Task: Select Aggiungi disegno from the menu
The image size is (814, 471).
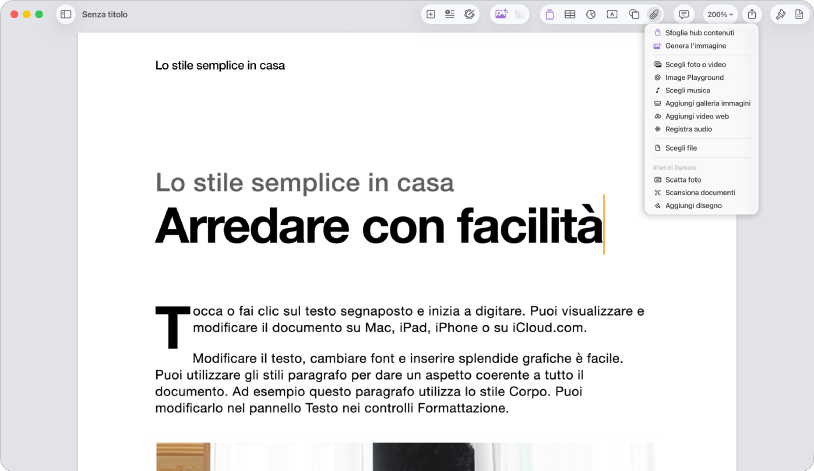Action: [x=701, y=206]
